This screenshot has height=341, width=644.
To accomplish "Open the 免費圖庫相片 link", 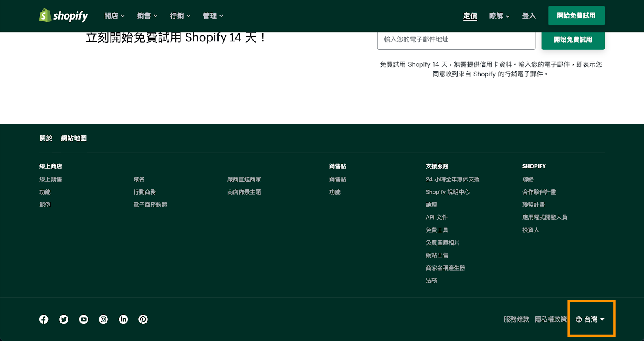I will (x=443, y=243).
